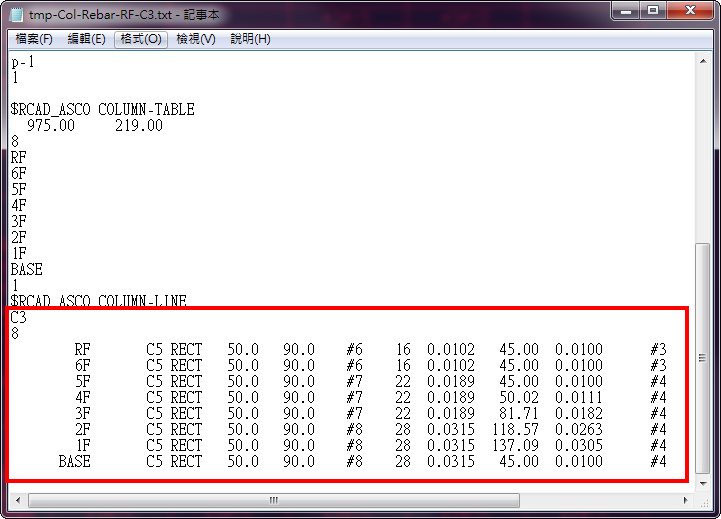
Task: Click the column name line "C3"
Action: (18, 317)
